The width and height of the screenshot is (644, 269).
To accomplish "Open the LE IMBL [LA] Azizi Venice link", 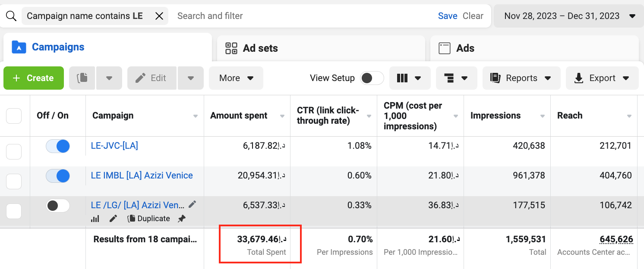I will coord(142,175).
